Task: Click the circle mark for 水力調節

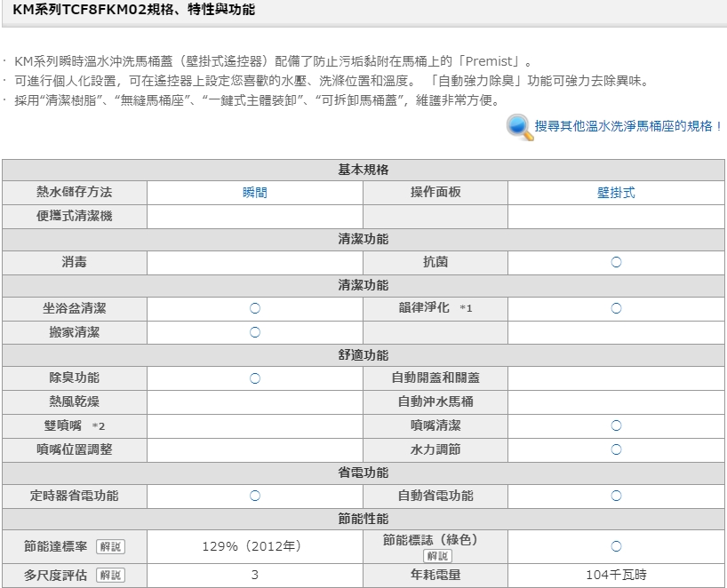Action: [x=616, y=449]
